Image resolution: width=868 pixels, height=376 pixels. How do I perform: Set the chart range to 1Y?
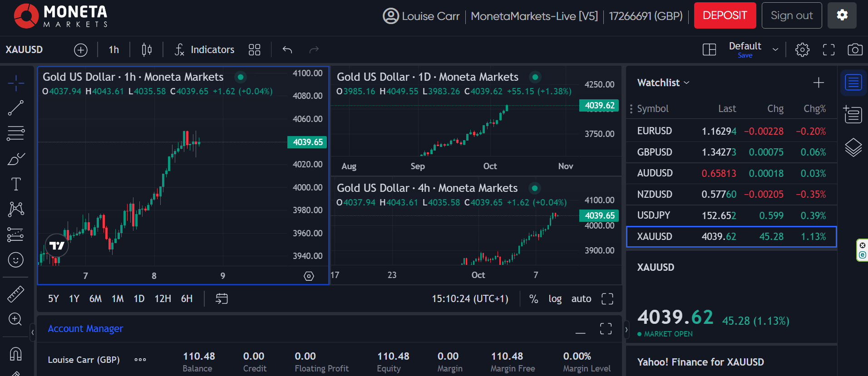(74, 299)
